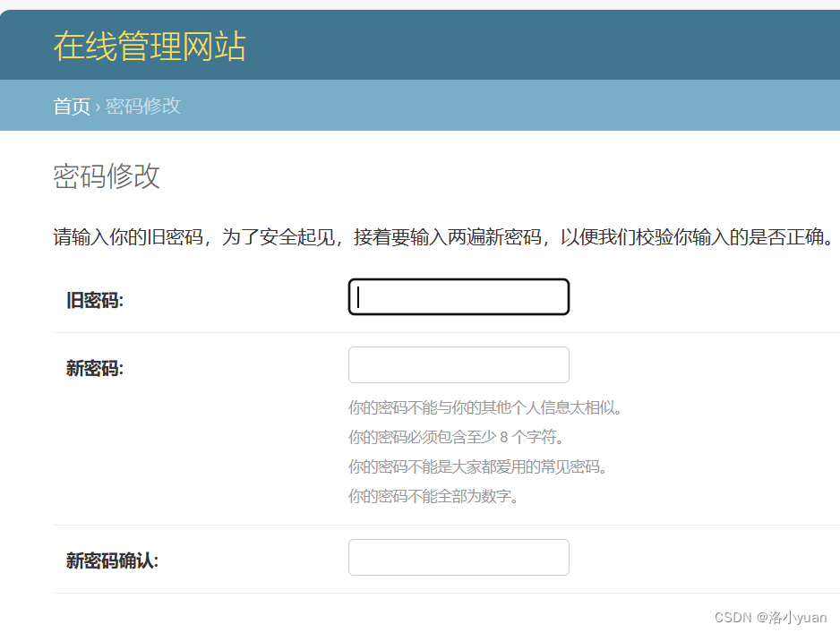
Task: Click the 旧密码: label
Action: coord(95,300)
